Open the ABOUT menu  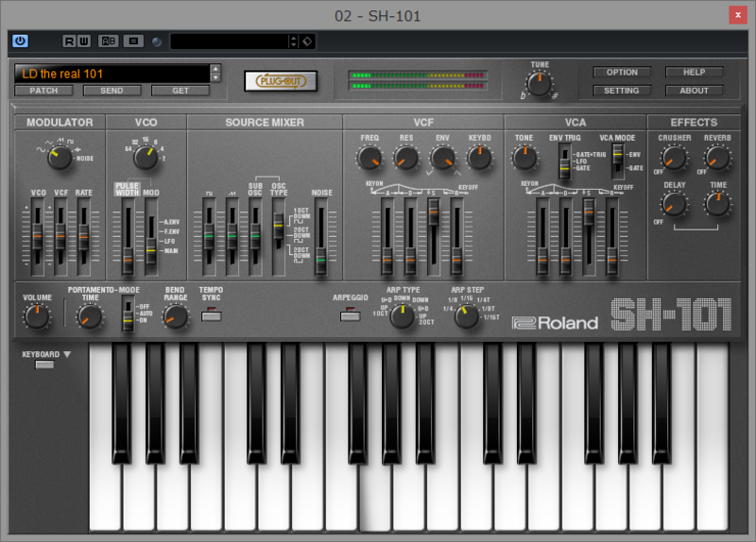coord(695,91)
